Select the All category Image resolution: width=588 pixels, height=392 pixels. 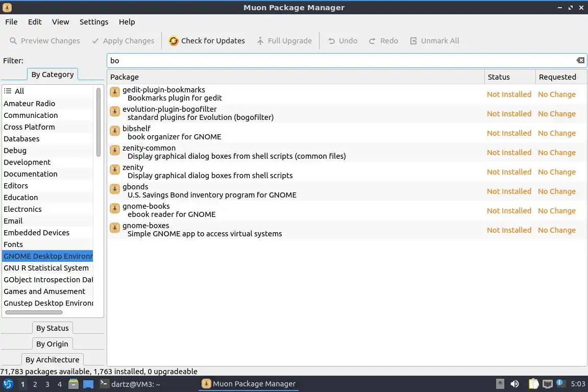tap(47, 91)
